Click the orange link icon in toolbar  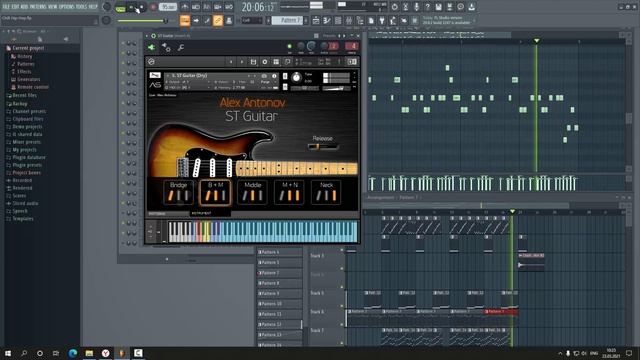tap(218, 20)
